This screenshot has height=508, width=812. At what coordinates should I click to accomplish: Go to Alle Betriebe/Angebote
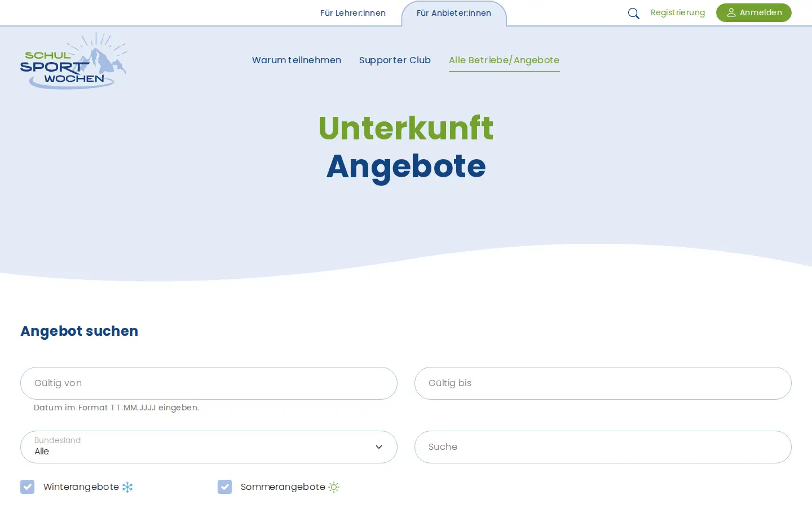[x=504, y=60]
